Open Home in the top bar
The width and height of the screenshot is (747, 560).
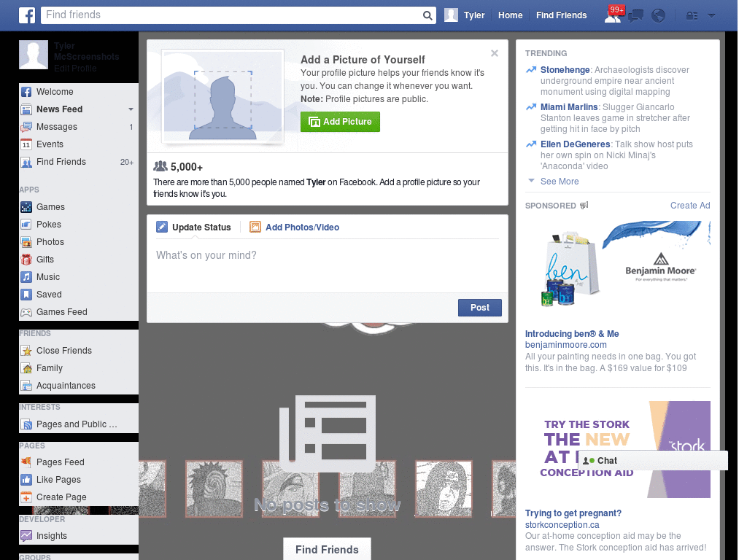point(510,15)
